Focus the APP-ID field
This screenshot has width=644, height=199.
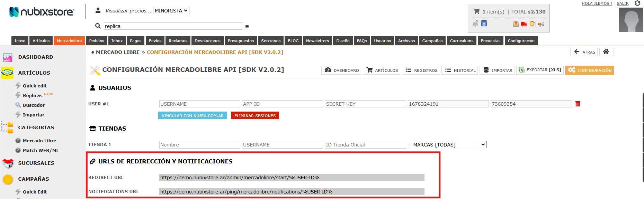coord(283,104)
